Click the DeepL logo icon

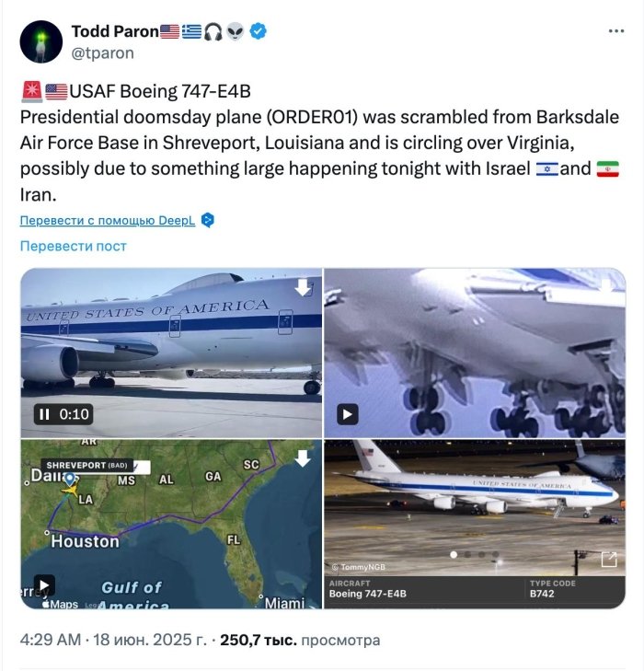[207, 220]
